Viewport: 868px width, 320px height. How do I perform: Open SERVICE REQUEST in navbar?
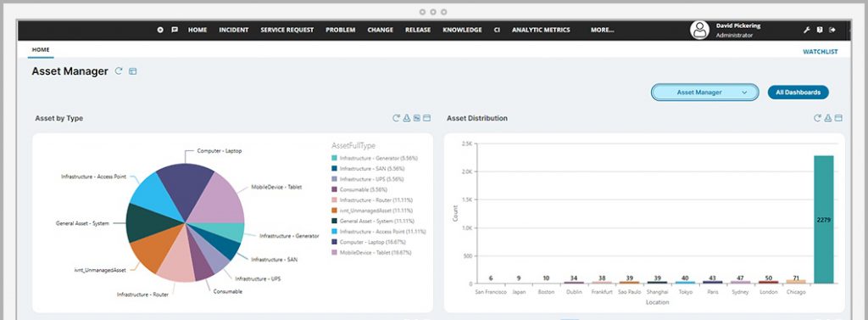(x=287, y=30)
